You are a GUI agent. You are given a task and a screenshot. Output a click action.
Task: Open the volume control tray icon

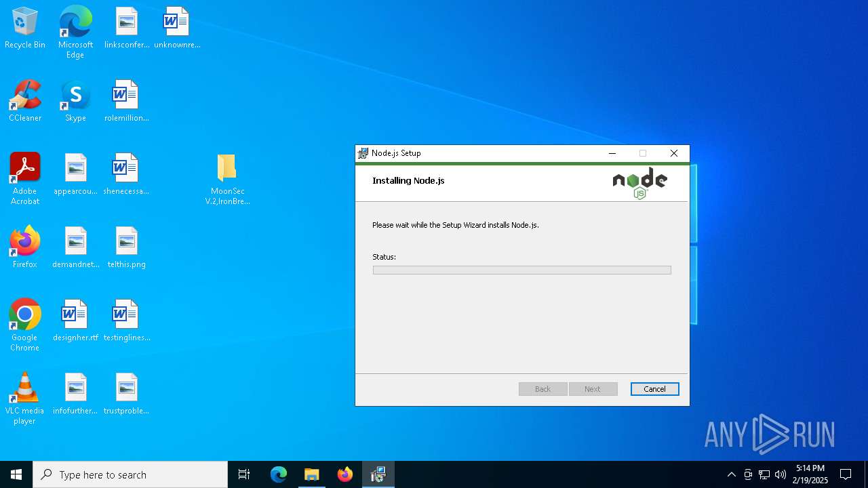[781, 474]
